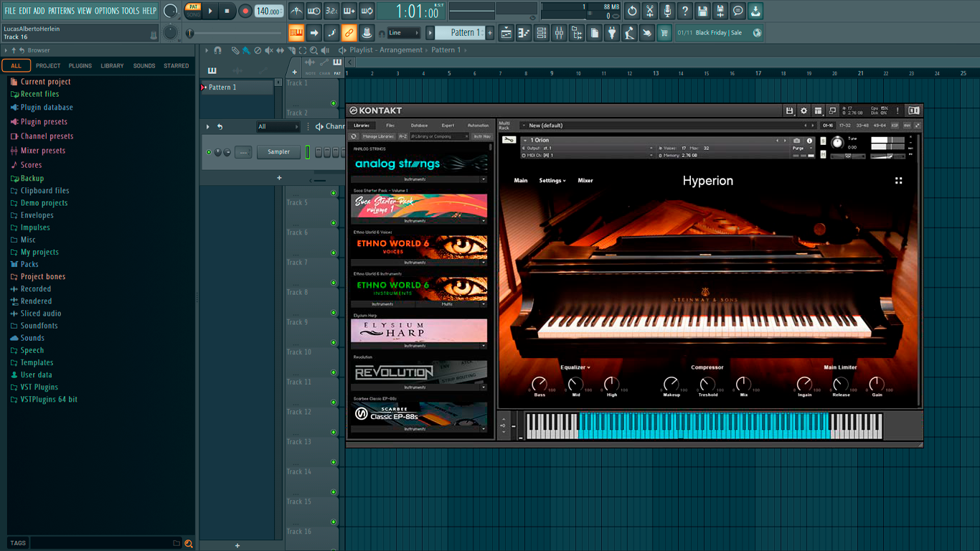Viewport: 980px width, 551px height.
Task: Open the Mixer view button
Action: (x=559, y=32)
